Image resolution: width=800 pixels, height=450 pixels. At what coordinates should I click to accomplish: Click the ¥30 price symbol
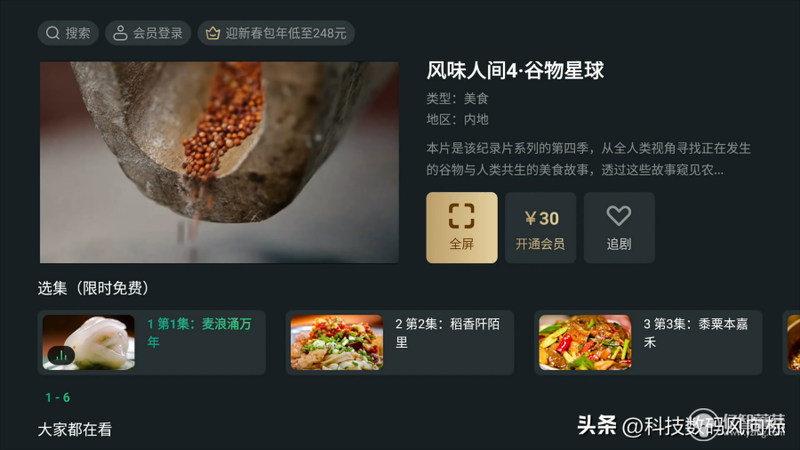click(530, 218)
